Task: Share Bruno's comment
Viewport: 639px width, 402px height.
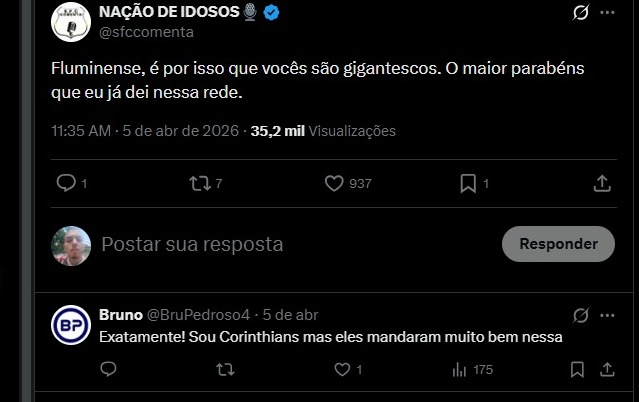Action: [x=607, y=369]
